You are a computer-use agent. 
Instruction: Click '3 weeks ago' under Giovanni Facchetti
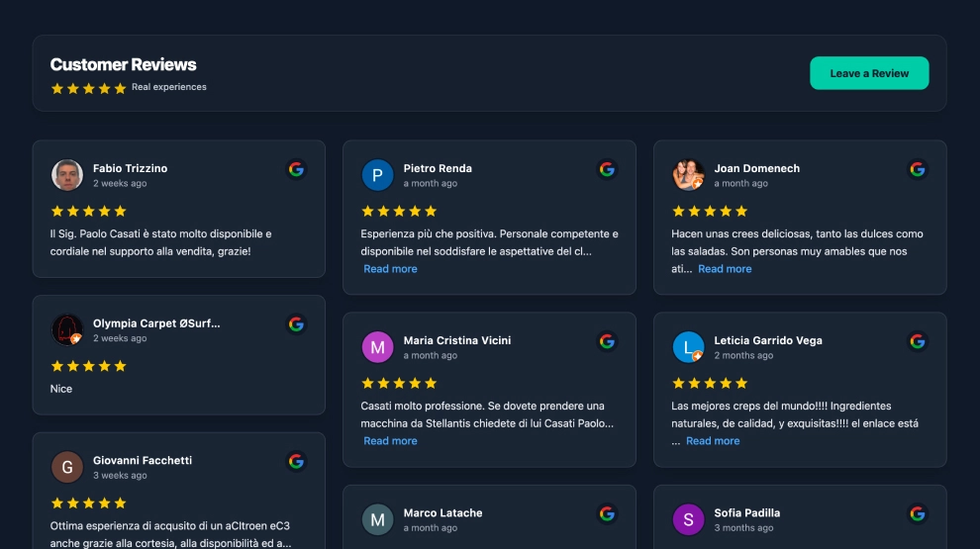coord(120,475)
